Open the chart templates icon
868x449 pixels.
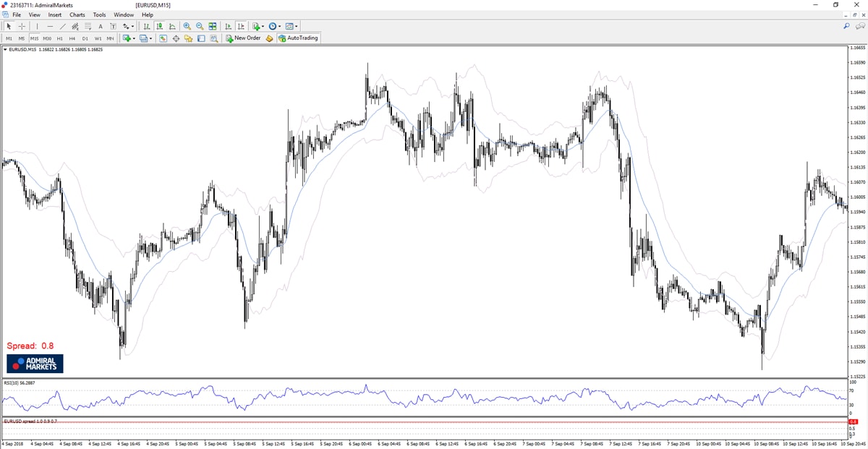[289, 26]
